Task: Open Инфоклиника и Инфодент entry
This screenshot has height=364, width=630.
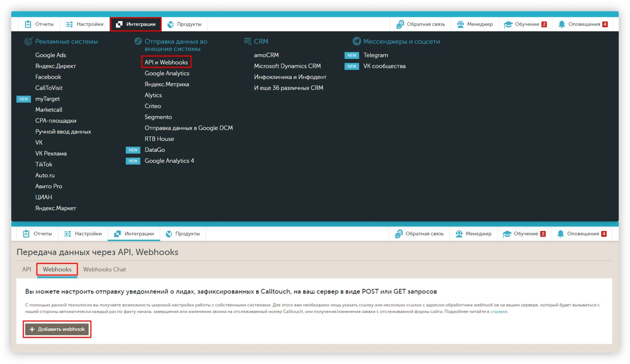Action: point(290,77)
